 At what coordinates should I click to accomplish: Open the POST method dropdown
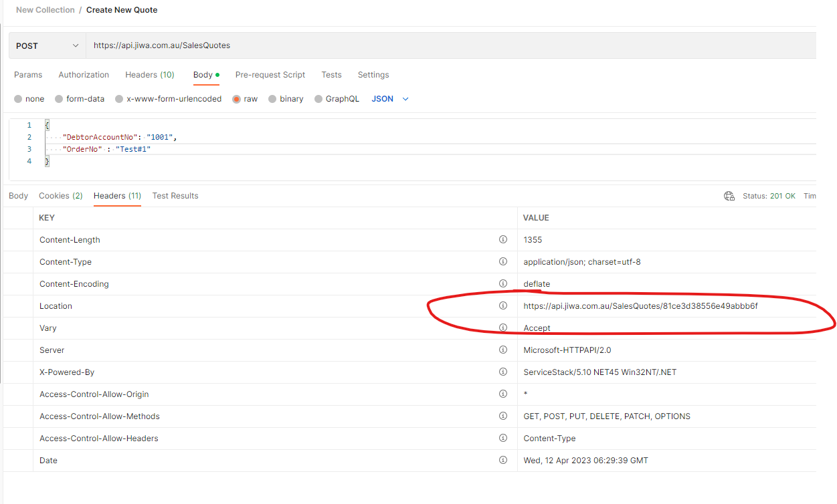tap(47, 45)
